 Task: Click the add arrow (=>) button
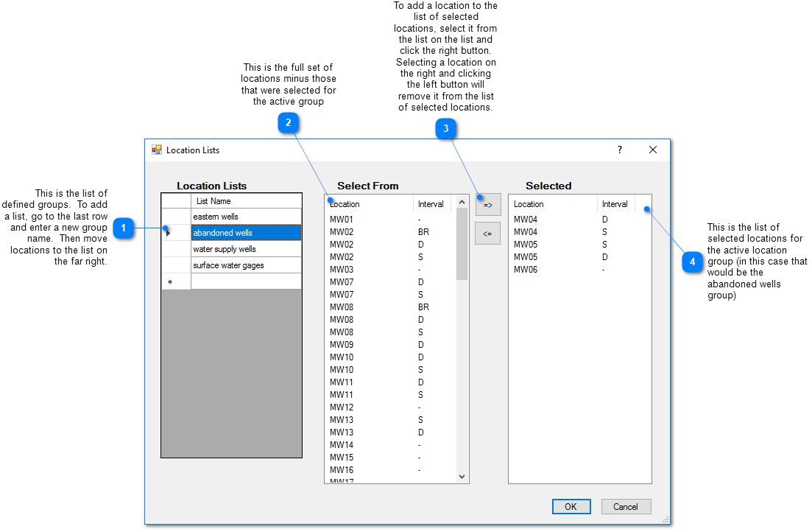[x=487, y=204]
